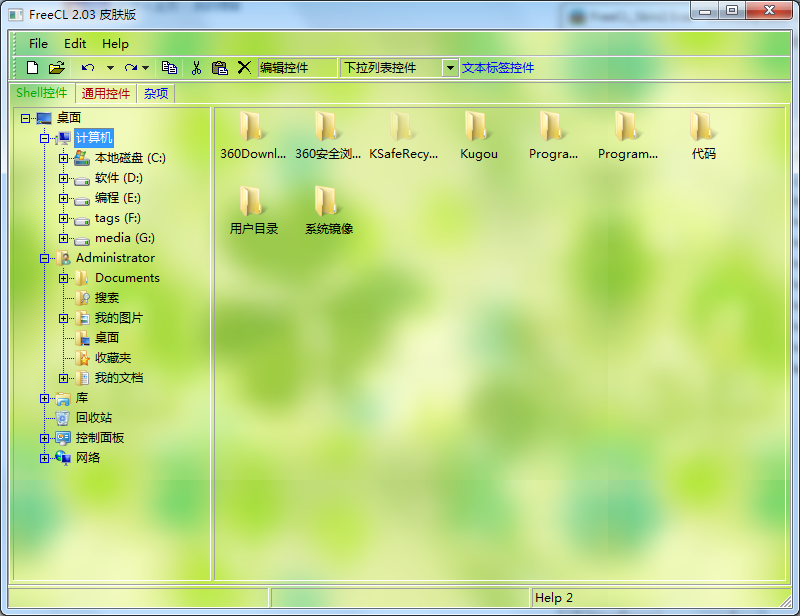
Task: Expand the 本地磁盘 (C:) node
Action: [63, 158]
